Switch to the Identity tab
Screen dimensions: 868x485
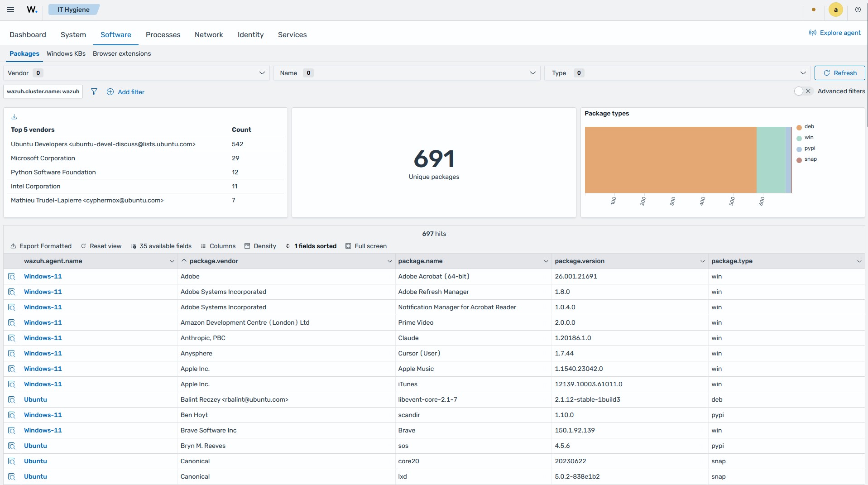point(250,35)
